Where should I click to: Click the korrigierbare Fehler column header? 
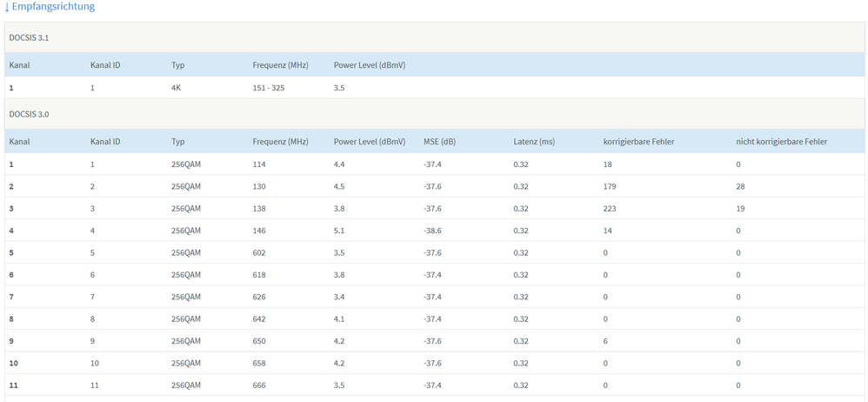coord(638,142)
